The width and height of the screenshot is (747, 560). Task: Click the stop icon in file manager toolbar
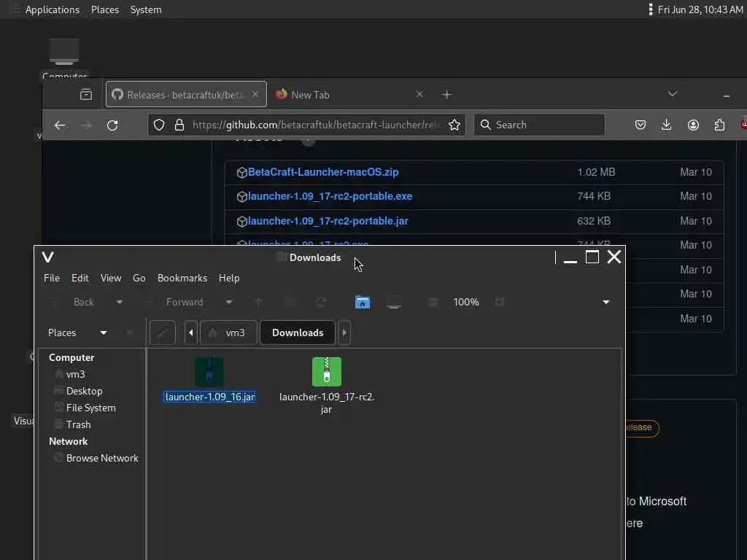[290, 303]
